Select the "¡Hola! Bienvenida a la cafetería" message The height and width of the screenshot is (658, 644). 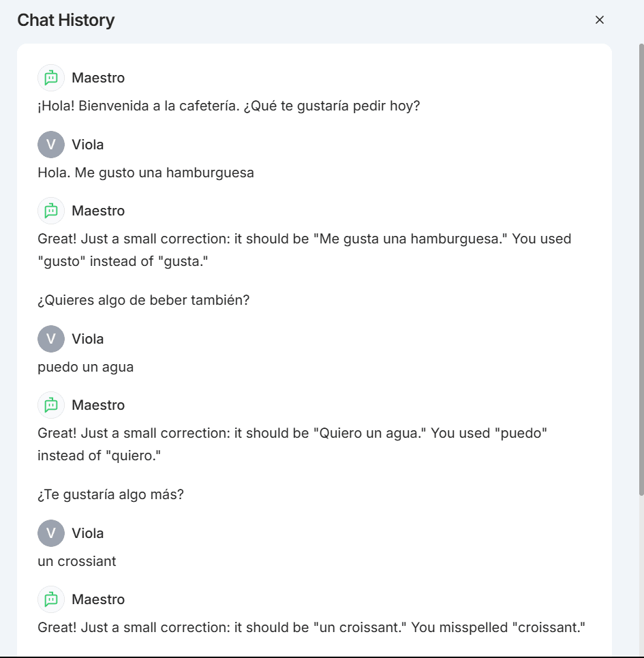229,106
